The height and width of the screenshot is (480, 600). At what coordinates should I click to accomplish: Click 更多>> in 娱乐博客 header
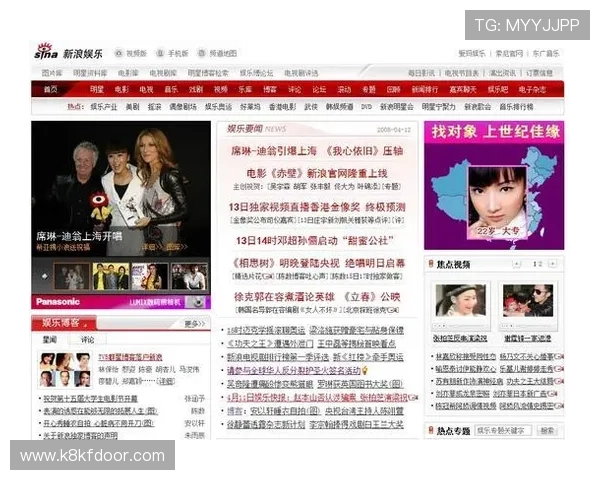click(195, 324)
